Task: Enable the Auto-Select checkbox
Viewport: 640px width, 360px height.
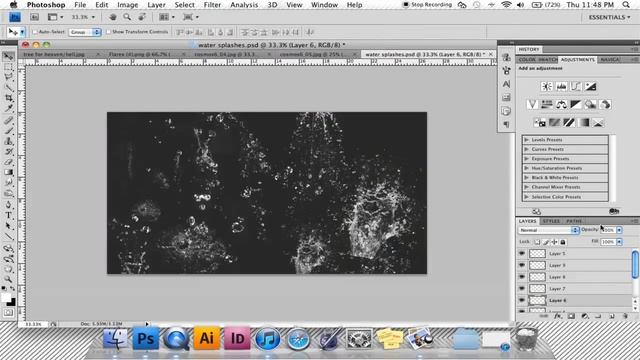Action: [x=35, y=32]
